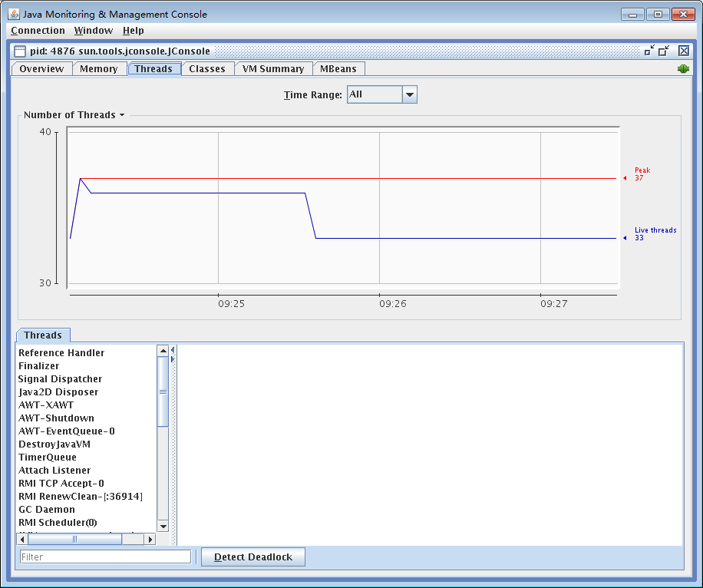Click the green connection status icon
This screenshot has height=588, width=703.
click(x=683, y=68)
